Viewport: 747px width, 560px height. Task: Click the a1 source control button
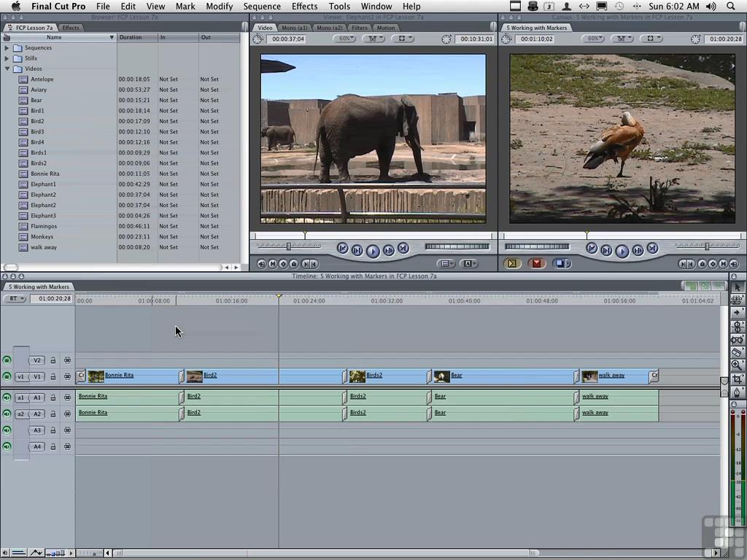point(21,397)
